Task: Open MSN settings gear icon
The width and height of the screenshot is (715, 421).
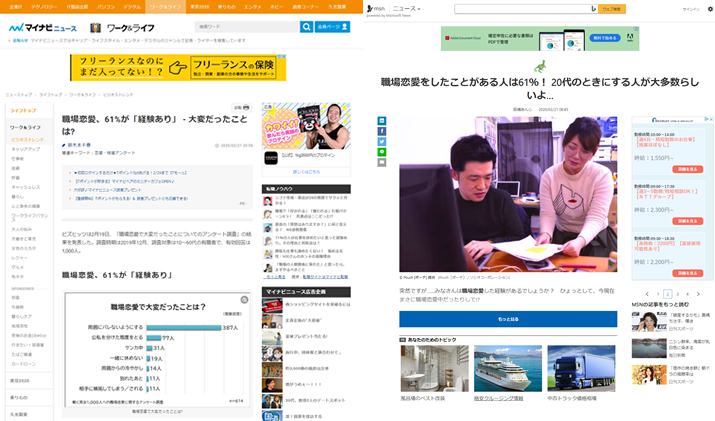Action: [x=709, y=8]
